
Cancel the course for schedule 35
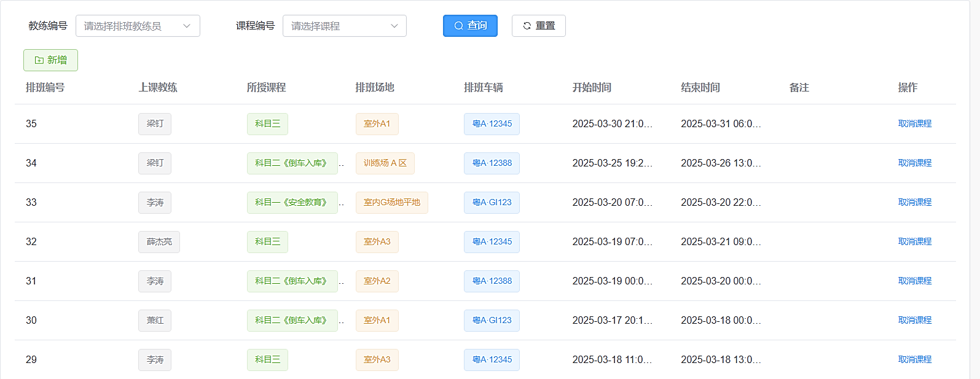coord(914,123)
